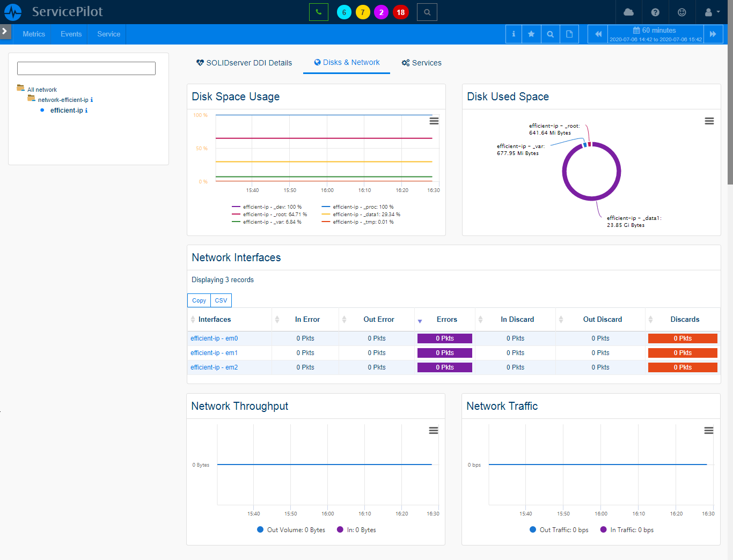Viewport: 733px width, 560px height.
Task: Click the document page icon in toolbar
Action: pos(569,34)
